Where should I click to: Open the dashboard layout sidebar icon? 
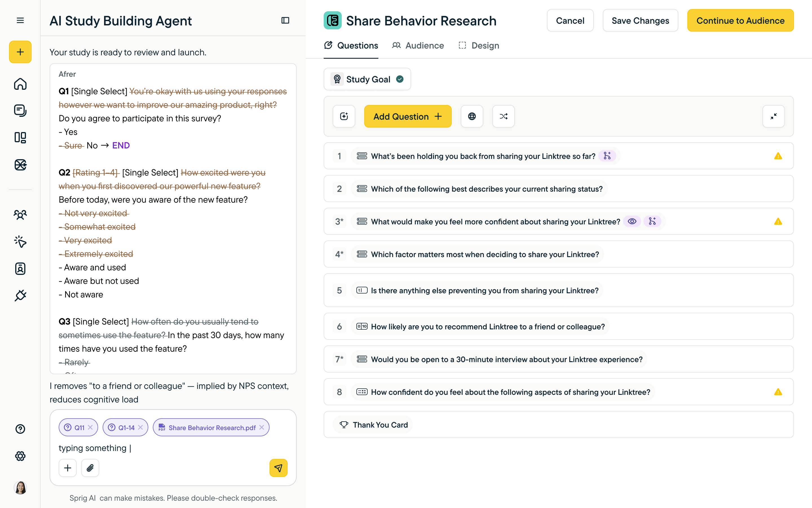coord(20,137)
